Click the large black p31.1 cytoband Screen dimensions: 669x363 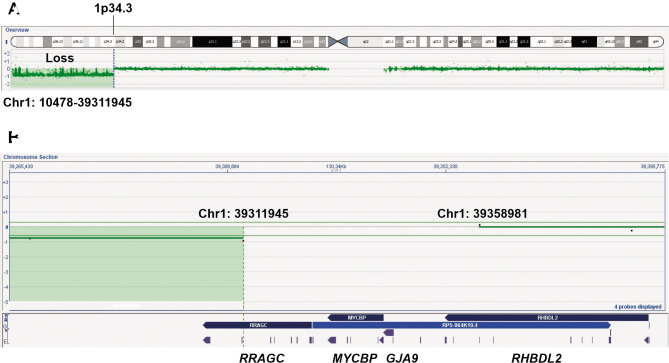click(212, 42)
